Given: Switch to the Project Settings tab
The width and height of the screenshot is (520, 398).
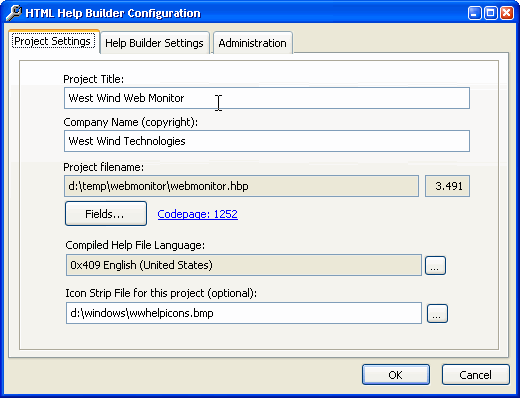Looking at the screenshot, I should point(54,42).
